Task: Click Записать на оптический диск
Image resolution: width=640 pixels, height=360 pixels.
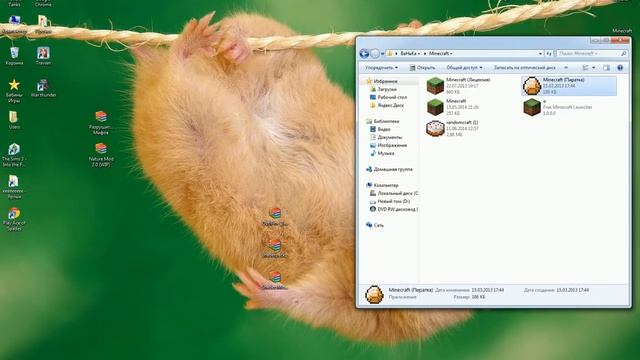Action: coord(524,68)
